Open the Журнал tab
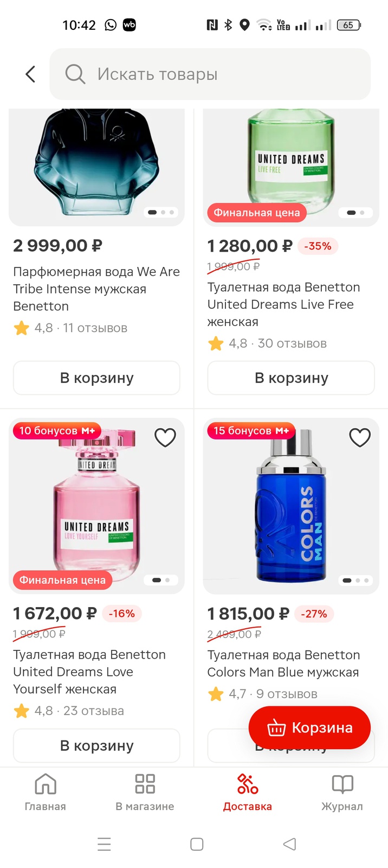 coord(342,793)
